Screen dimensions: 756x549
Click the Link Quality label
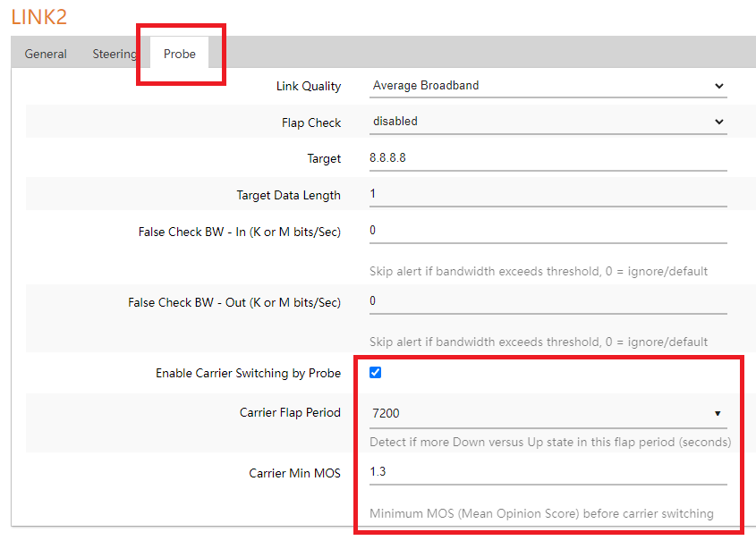tap(309, 87)
